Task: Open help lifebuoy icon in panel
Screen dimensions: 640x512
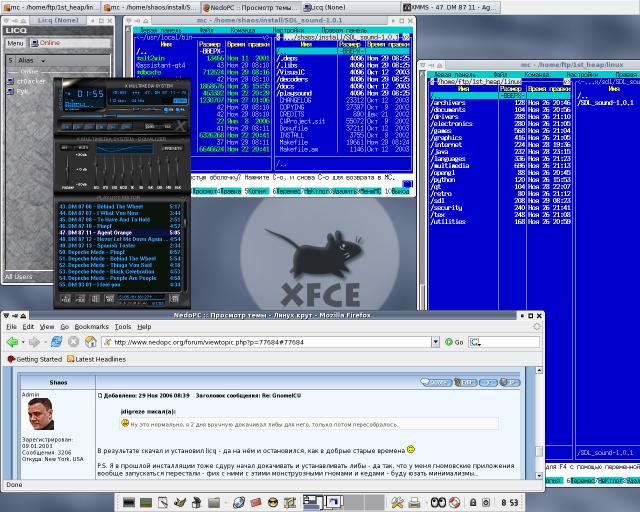Action: 454,502
